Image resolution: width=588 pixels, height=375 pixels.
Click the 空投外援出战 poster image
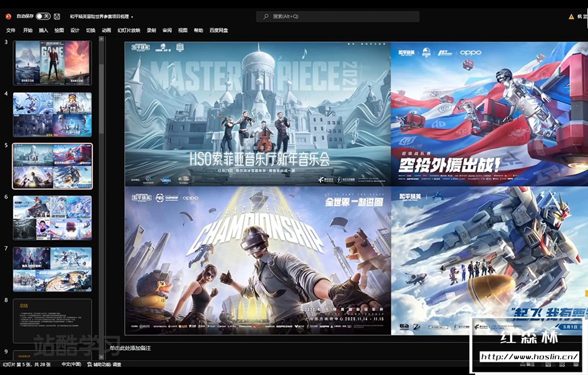489,114
